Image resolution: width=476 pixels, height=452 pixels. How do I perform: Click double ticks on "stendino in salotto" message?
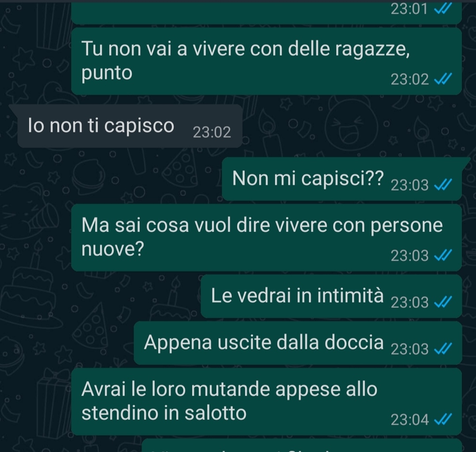(x=443, y=420)
